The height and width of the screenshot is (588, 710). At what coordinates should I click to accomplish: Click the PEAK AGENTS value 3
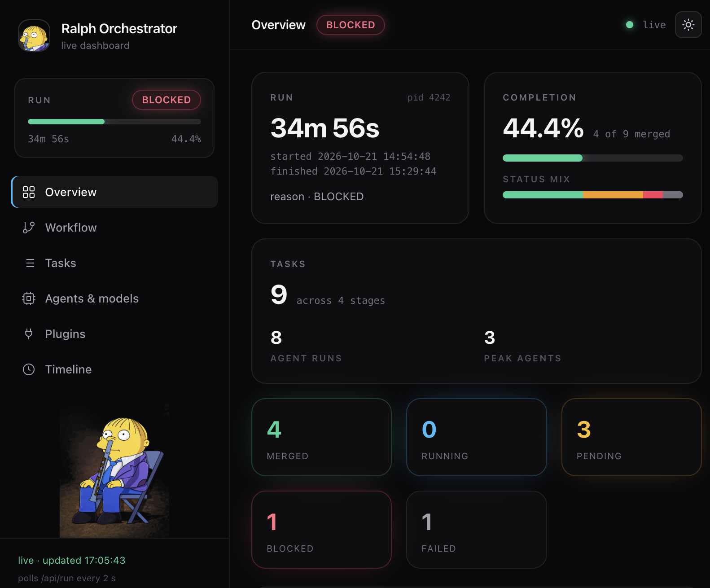coord(490,338)
